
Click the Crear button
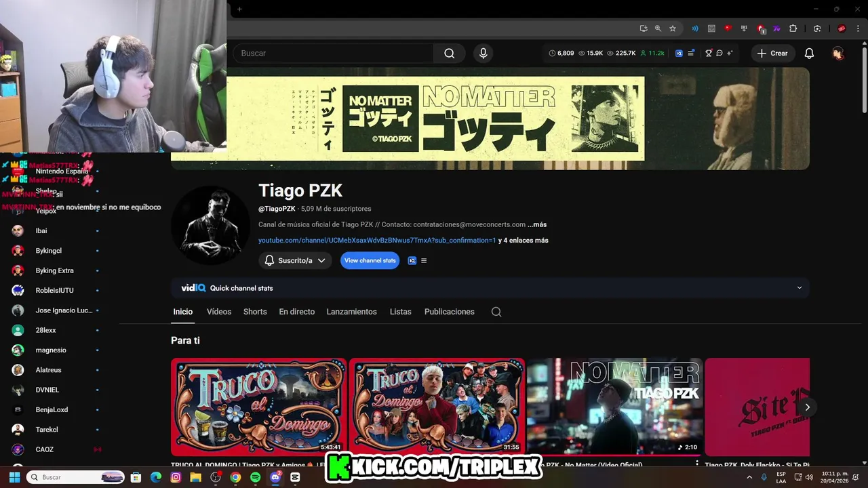click(772, 54)
